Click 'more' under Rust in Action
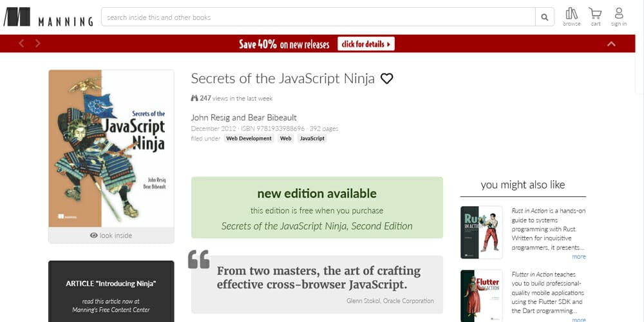The height and width of the screenshot is (322, 644). (579, 257)
